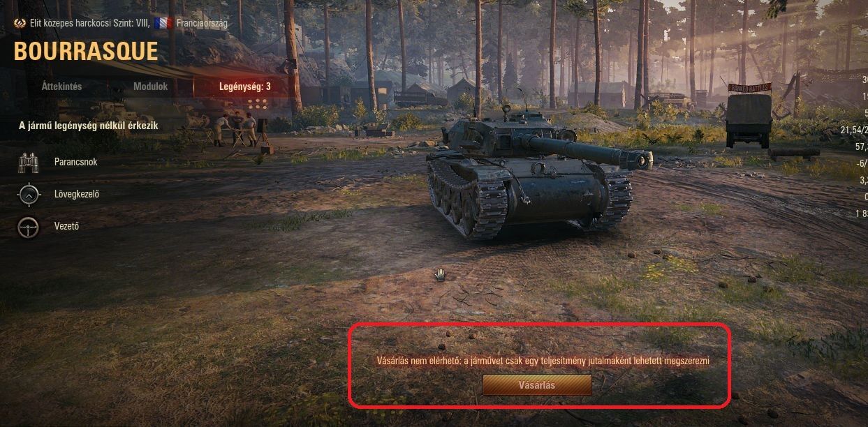Click the BOURRASQUE vehicle title
Screen dimensions: 868x427
click(86, 51)
